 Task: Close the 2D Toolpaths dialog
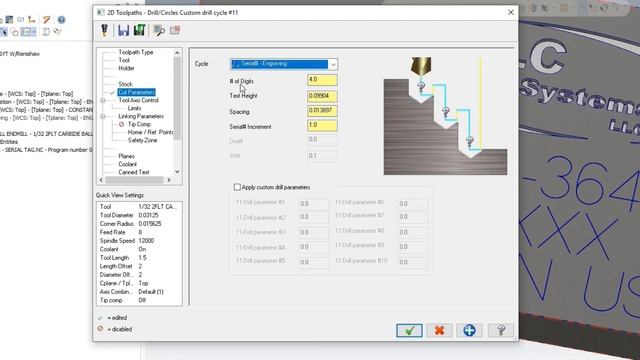tap(511, 13)
